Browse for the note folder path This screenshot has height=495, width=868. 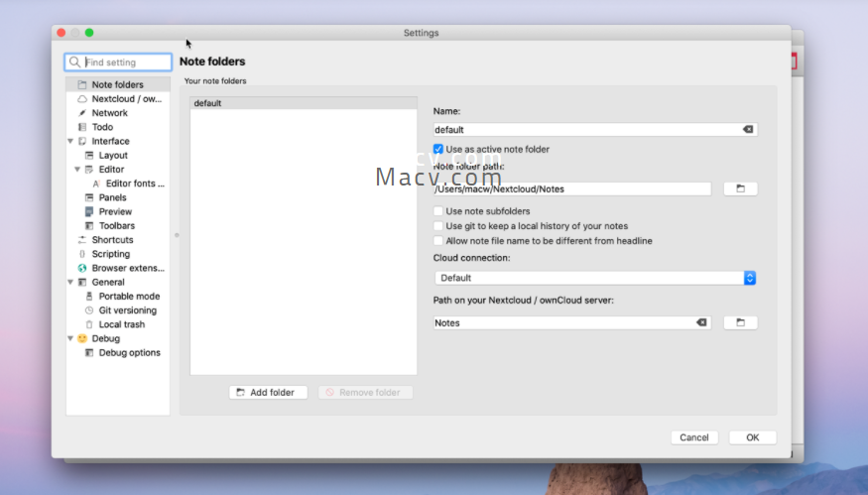(x=740, y=188)
